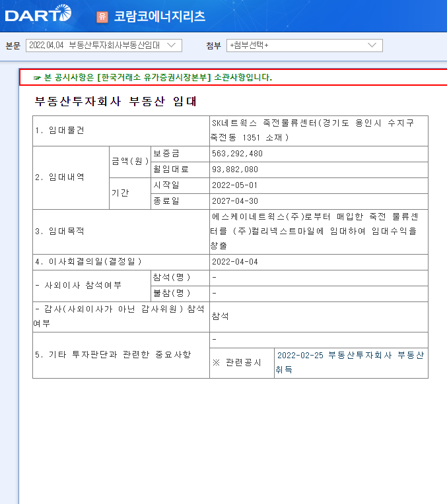Screen dimensions: 447x504
Task: Click the 불참(명) label cell
Action: 180,294
